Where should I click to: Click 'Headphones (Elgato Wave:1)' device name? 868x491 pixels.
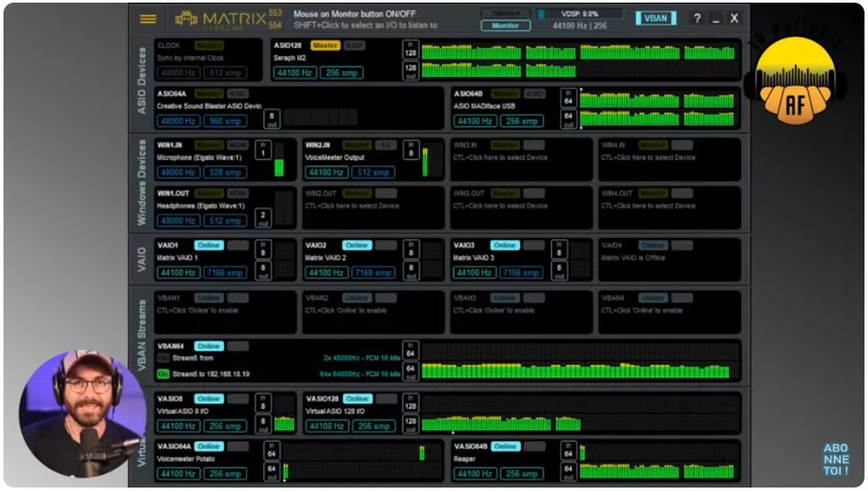click(x=200, y=206)
